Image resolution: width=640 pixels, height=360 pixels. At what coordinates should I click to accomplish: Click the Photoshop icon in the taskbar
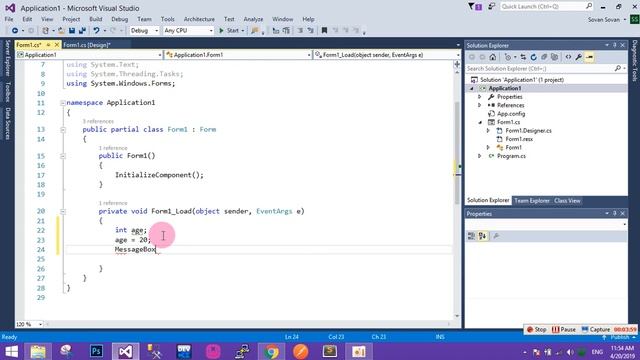(96, 351)
